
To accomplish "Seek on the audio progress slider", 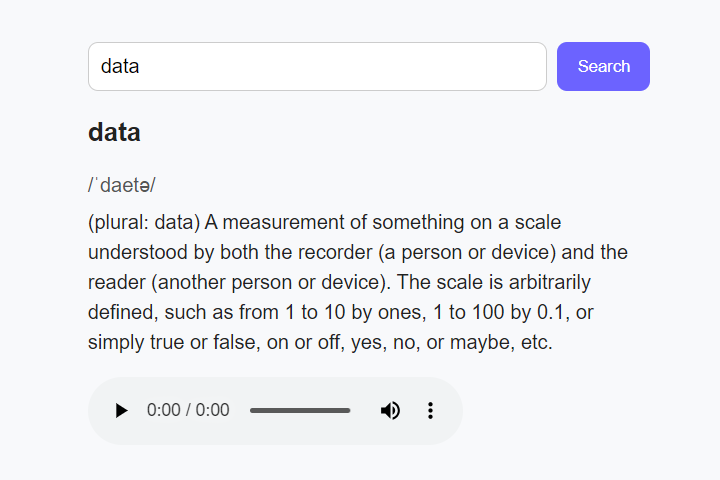I will coord(300,410).
